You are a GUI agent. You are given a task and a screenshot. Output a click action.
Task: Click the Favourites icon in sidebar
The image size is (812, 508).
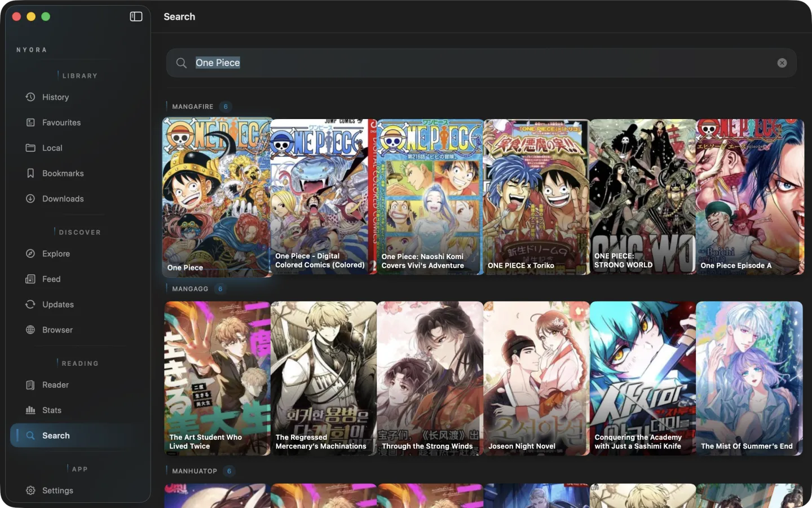tap(30, 122)
